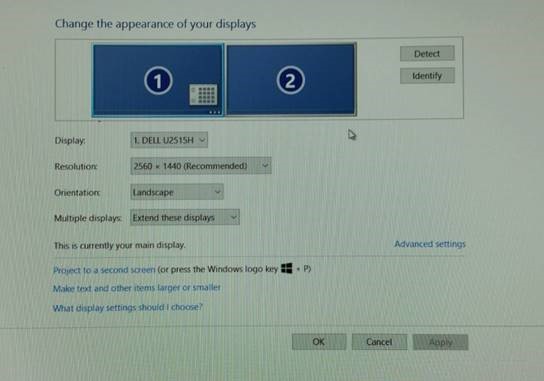The image size is (544, 381).
Task: Select display monitor 1 thumbnail
Action: click(158, 80)
